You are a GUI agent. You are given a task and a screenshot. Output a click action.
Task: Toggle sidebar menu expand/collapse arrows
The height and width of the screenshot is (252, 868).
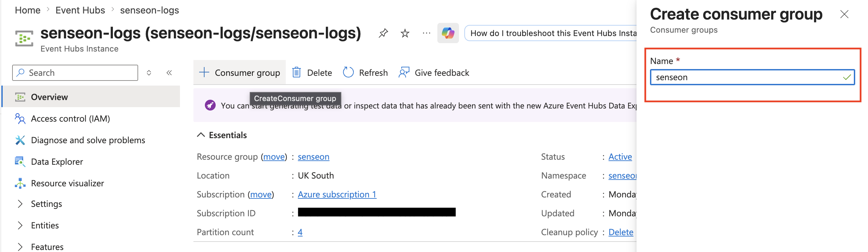[149, 73]
